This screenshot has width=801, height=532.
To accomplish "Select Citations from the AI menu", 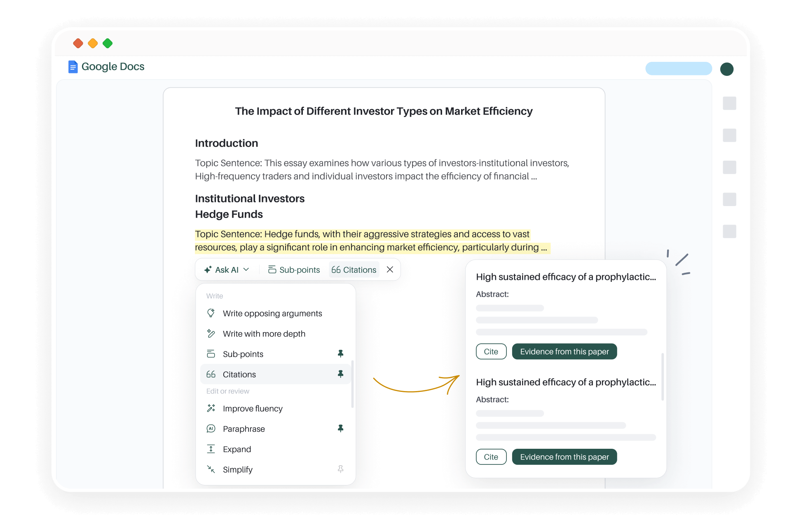I will [x=239, y=374].
